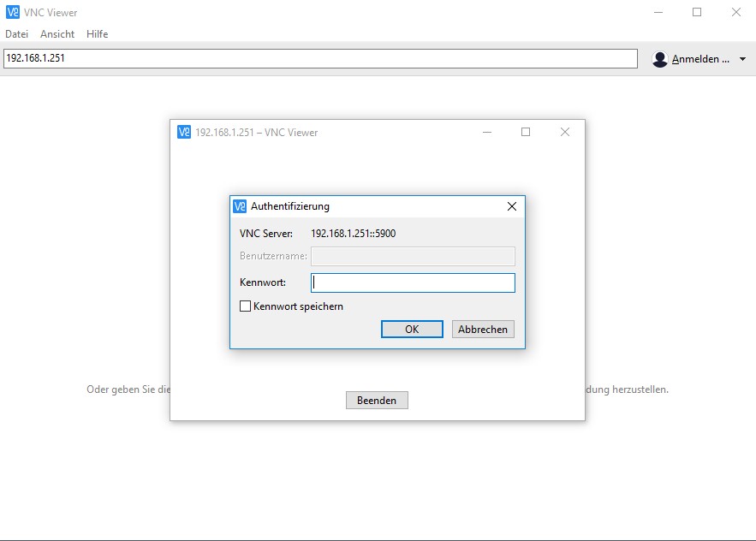Focus the Kennwort password field
This screenshot has height=541, width=756.
413,283
